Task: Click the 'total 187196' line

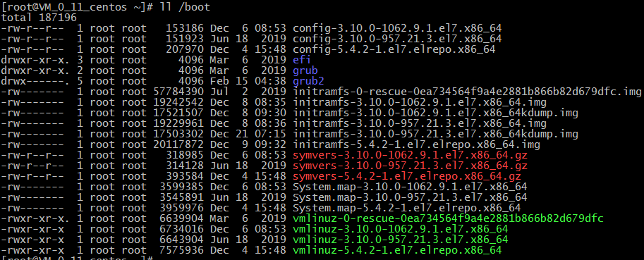Action: pyautogui.click(x=39, y=18)
